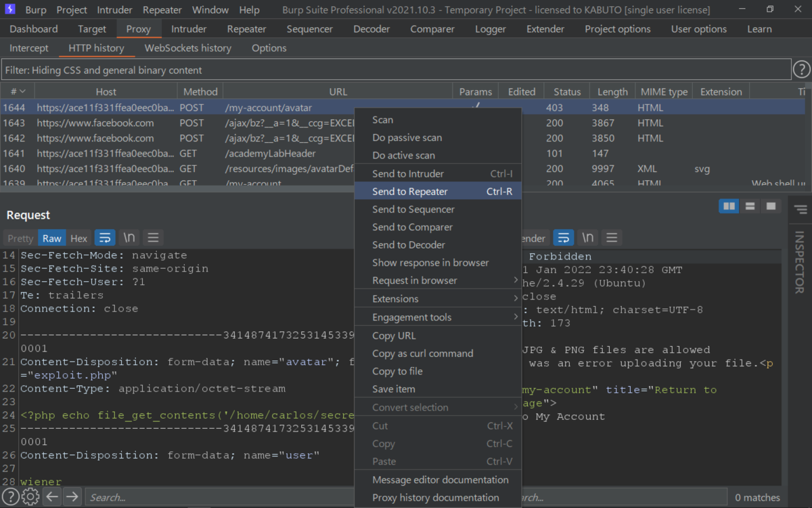Choose Do passive scan
Viewport: 812px width, 508px height.
[438, 137]
